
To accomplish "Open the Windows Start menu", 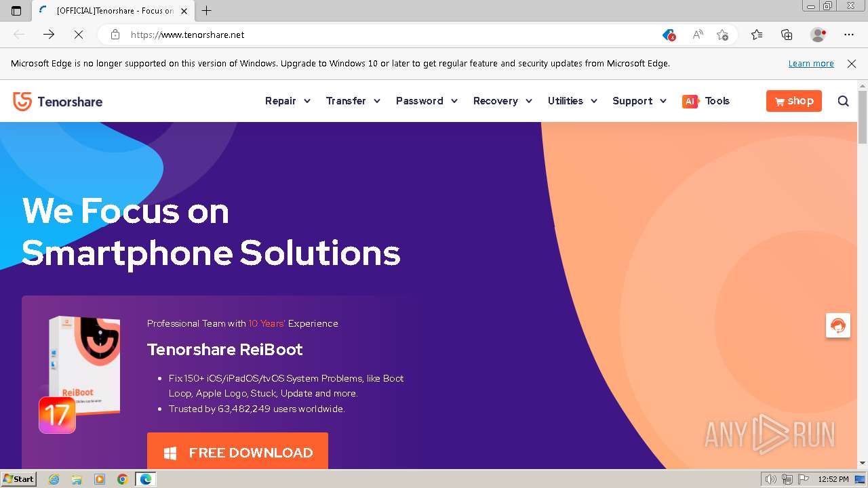I will (x=19, y=479).
